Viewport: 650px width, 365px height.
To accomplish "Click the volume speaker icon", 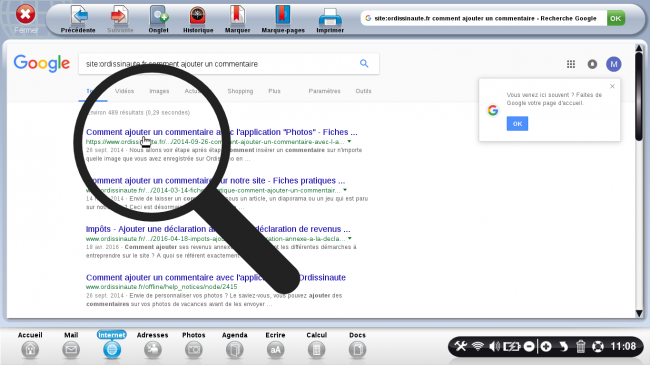I will click(494, 346).
